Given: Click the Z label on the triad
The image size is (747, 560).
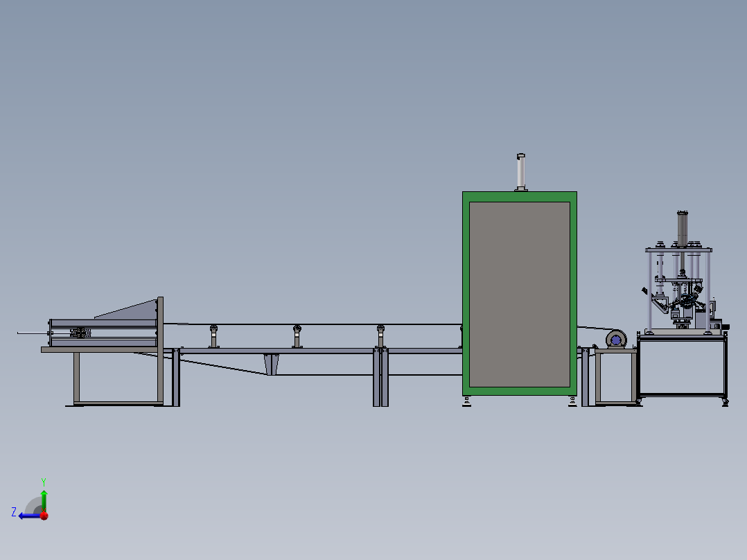Looking at the screenshot, I should (x=14, y=512).
